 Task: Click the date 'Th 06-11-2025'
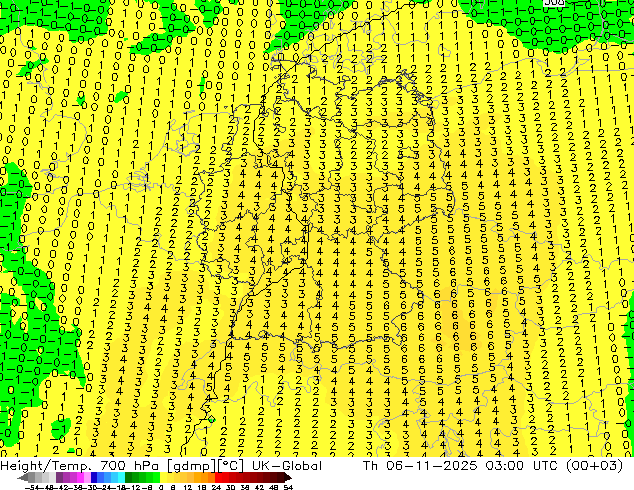(420, 466)
